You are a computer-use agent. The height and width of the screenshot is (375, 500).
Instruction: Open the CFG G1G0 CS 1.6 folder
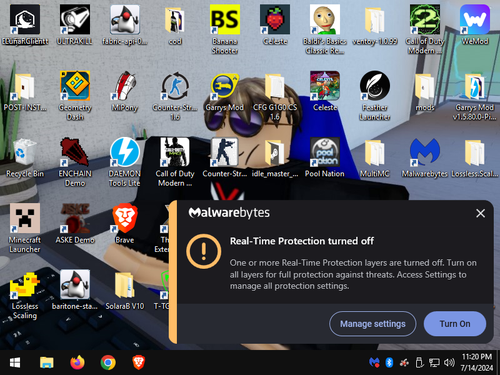coord(275,96)
